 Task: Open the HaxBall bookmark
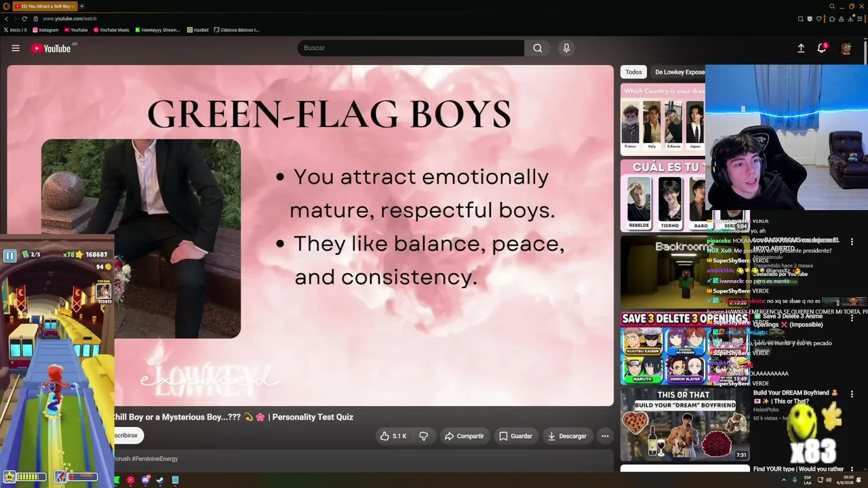point(197,30)
